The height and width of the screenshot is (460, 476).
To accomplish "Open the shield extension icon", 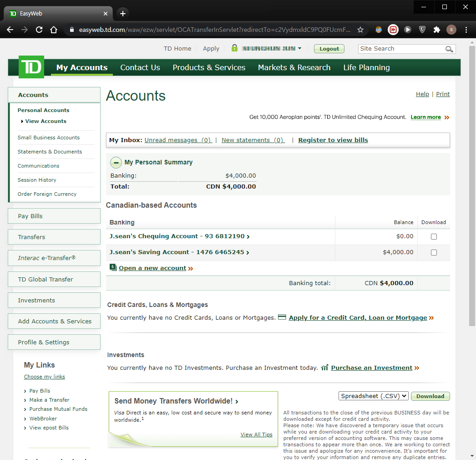I will 422,30.
